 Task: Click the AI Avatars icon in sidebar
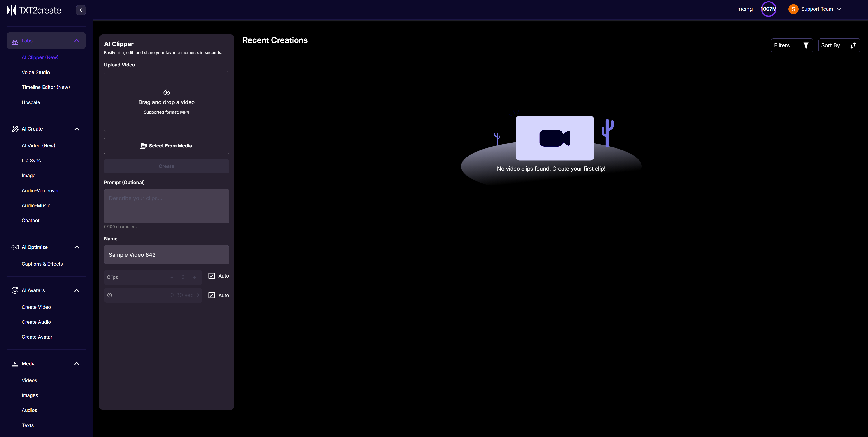pos(15,290)
